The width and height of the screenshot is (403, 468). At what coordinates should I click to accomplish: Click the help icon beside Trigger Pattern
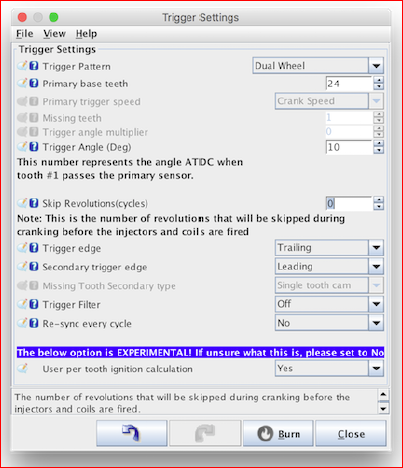[34, 66]
